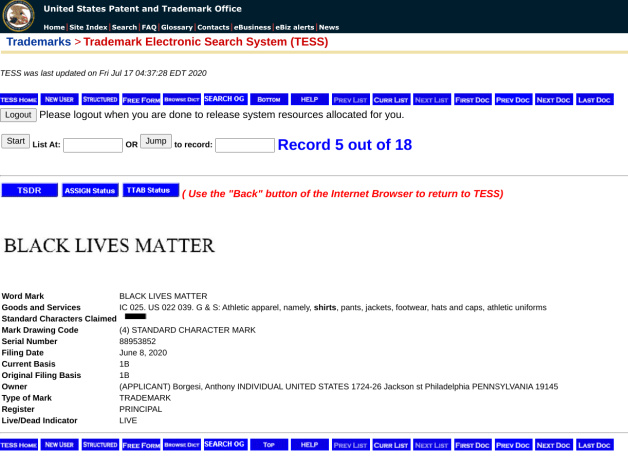This screenshot has width=628, height=457.
Task: Click the top Browse Dict button
Action: click(x=182, y=99)
